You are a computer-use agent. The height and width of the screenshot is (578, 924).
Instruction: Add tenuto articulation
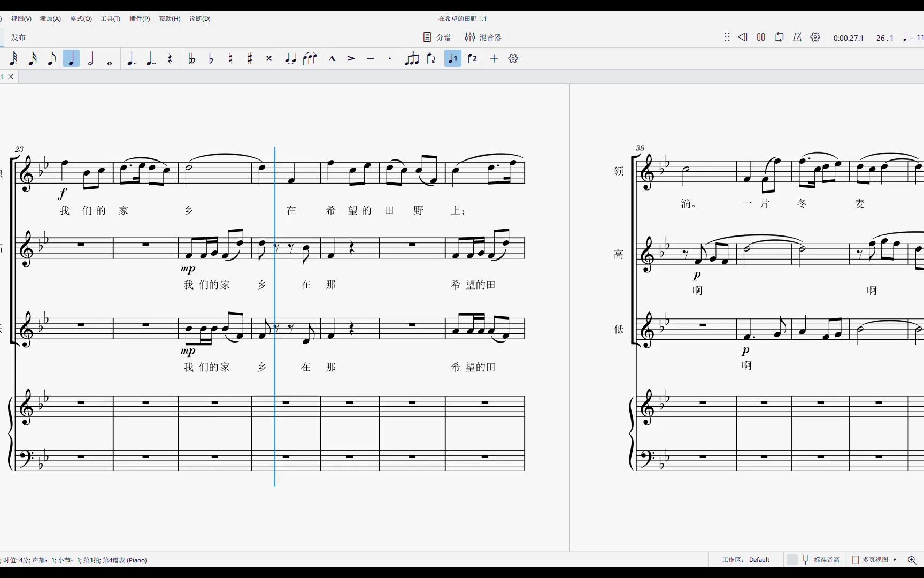[x=371, y=58]
